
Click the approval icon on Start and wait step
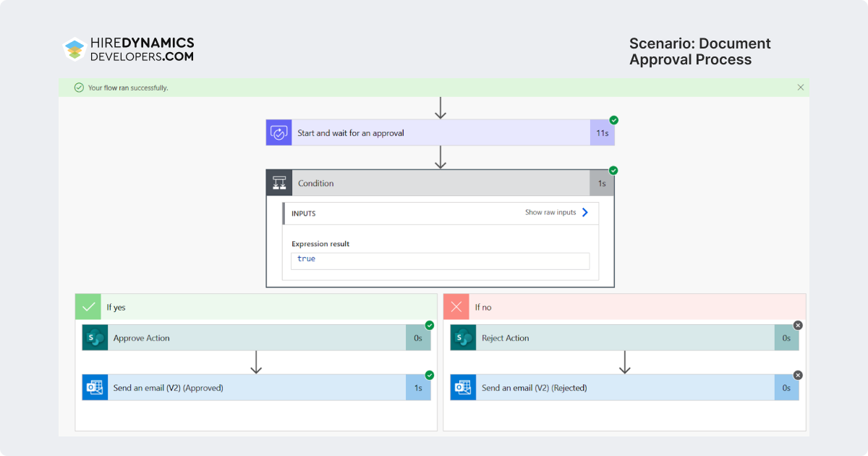[278, 132]
